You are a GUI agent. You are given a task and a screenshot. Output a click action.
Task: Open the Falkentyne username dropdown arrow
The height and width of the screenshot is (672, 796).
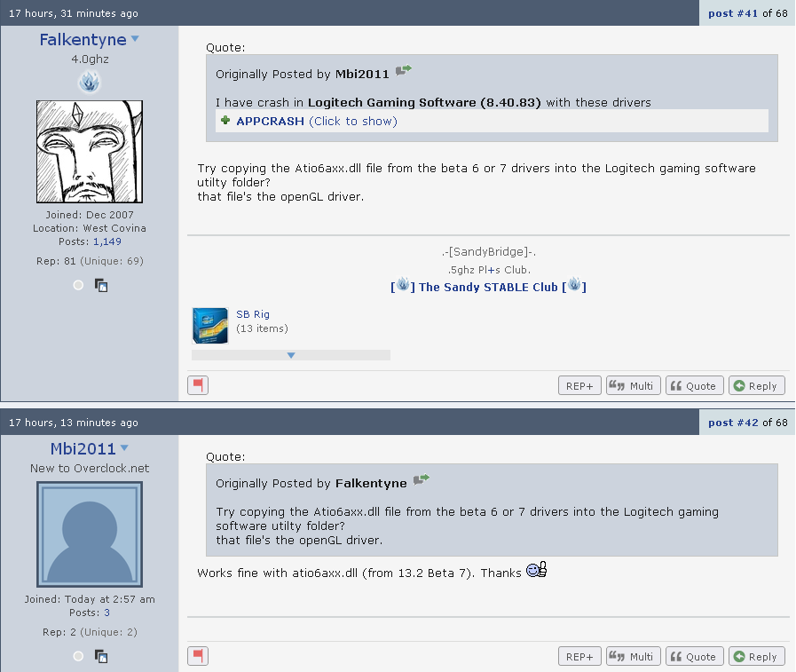pyautogui.click(x=135, y=38)
